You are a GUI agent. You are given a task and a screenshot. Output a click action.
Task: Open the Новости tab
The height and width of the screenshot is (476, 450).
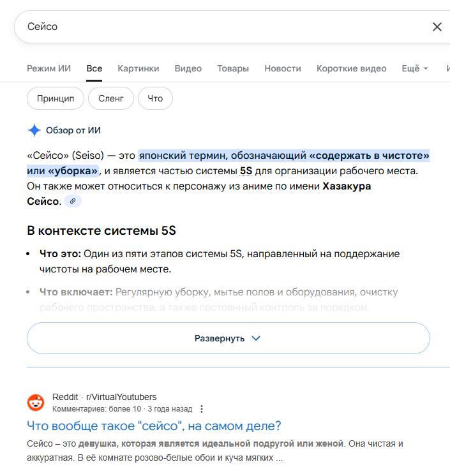pyautogui.click(x=283, y=69)
